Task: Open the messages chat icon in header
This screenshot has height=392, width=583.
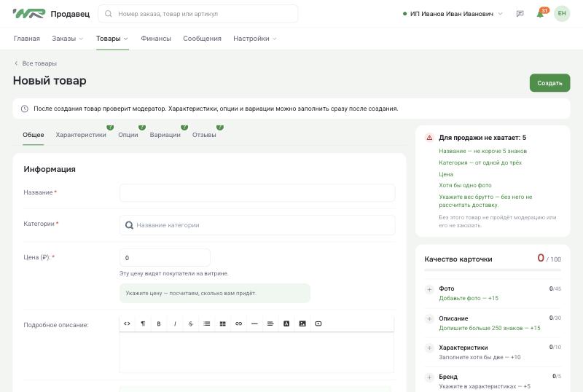Action: pos(520,14)
